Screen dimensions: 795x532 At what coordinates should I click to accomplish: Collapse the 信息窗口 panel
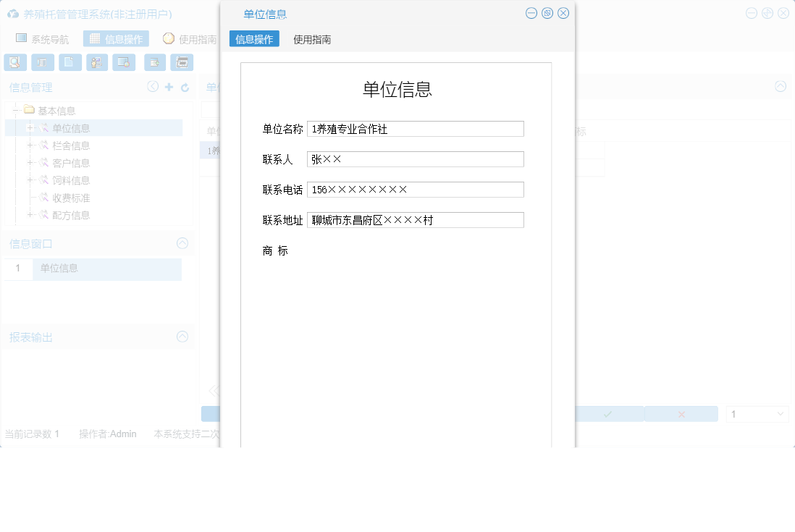[182, 243]
